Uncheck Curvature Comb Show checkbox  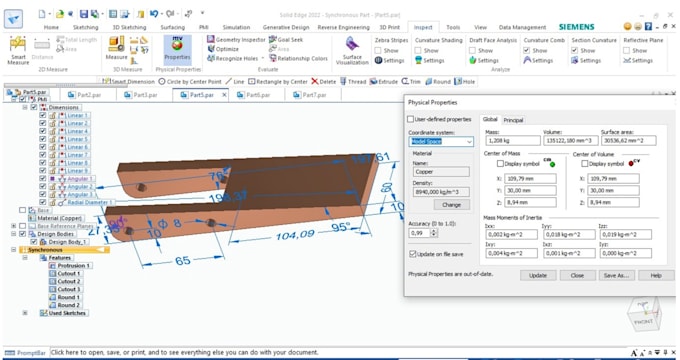pyautogui.click(x=526, y=50)
